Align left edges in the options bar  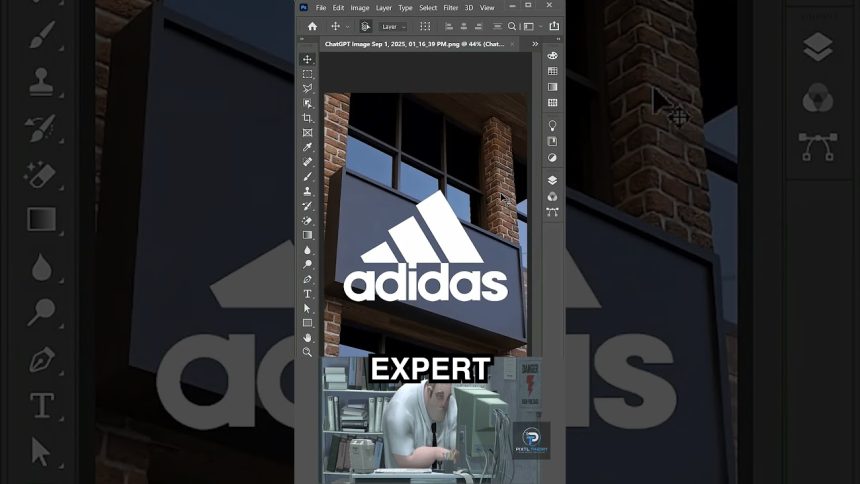[x=449, y=26]
